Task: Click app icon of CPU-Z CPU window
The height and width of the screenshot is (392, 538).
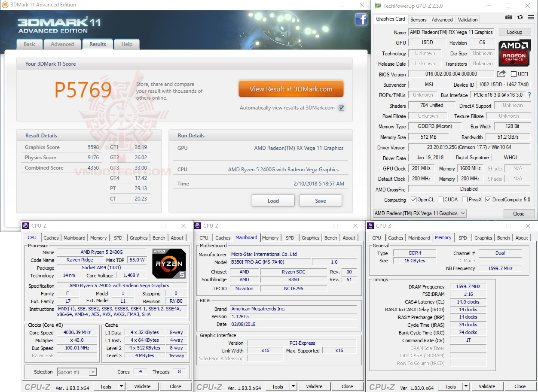Action: point(26,226)
